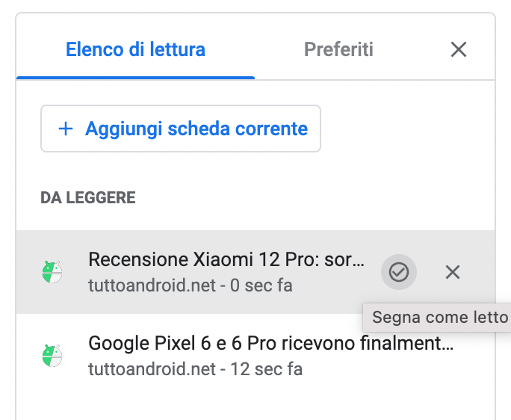Select the Elenco di lettura tab

coord(135,50)
